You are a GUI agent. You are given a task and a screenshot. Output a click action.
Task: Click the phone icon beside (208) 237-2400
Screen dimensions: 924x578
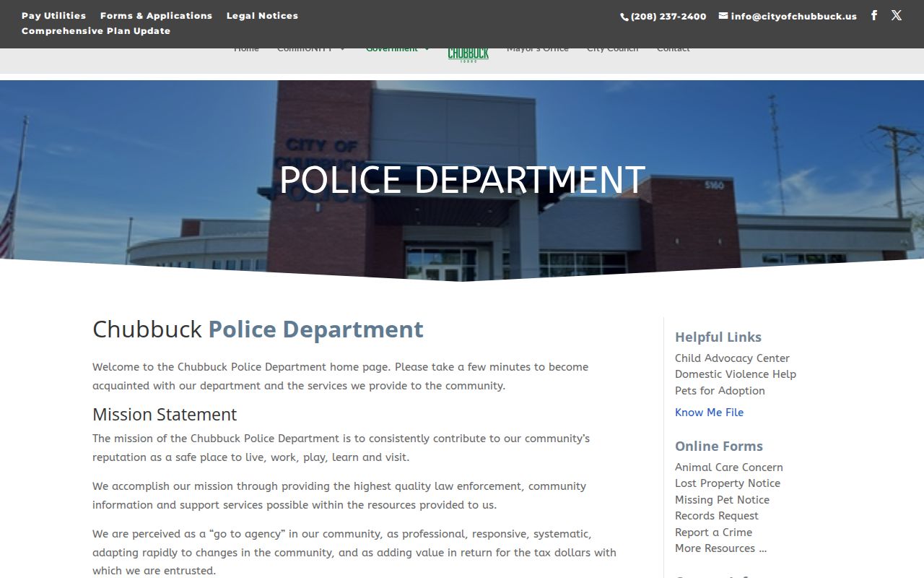624,17
